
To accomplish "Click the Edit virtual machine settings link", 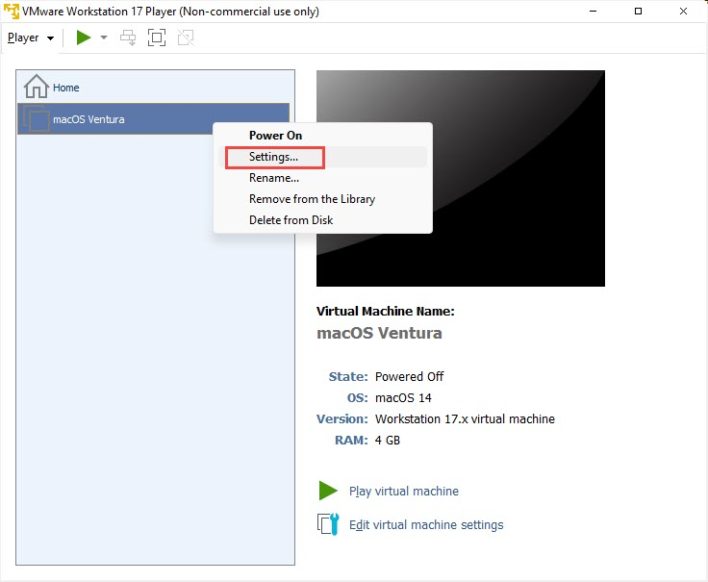I will click(x=426, y=525).
